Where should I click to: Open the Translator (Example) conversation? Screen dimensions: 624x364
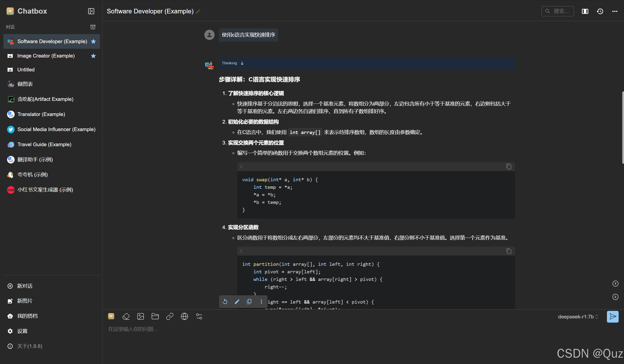coord(41,114)
